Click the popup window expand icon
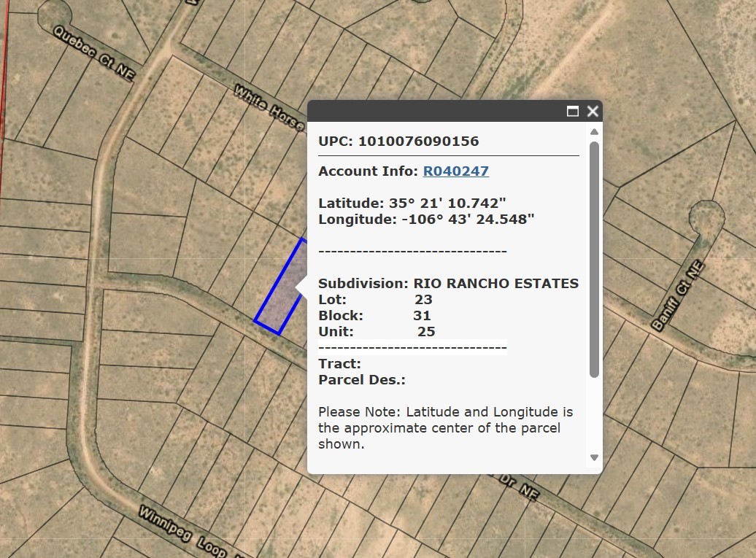The width and height of the screenshot is (756, 558). click(574, 111)
